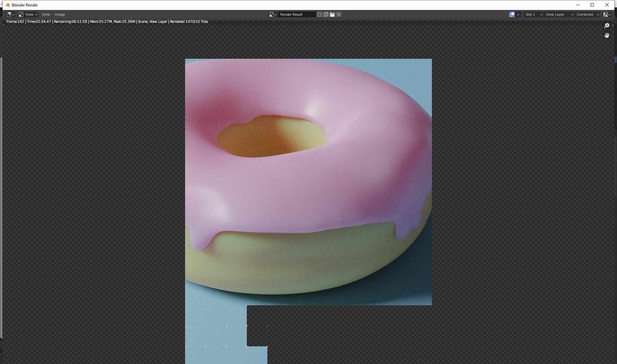Toggle fake user shield icon
The image size is (617, 364).
319,14
